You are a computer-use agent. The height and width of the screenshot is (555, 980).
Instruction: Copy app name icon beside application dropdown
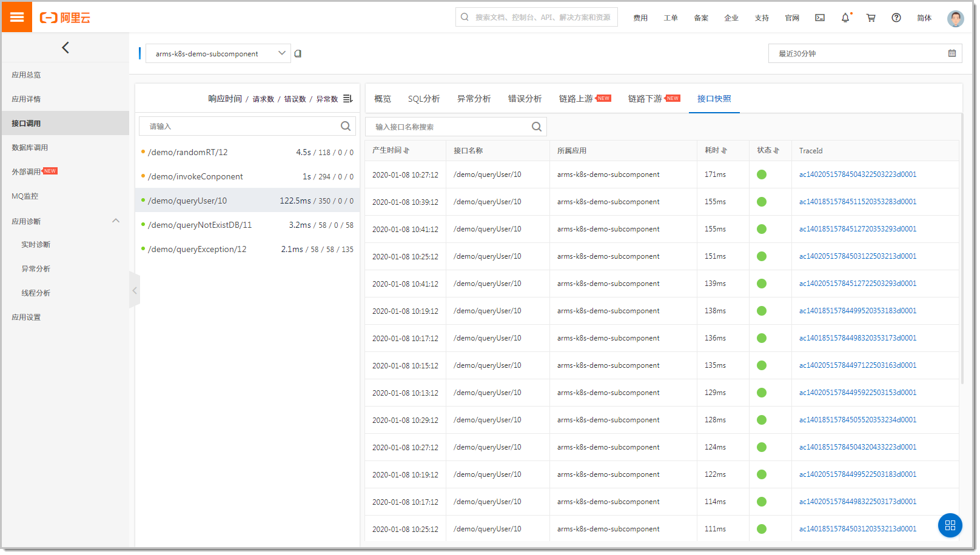pyautogui.click(x=298, y=53)
